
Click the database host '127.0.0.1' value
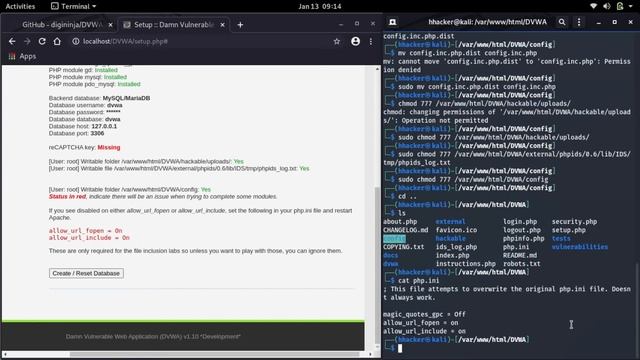pyautogui.click(x=104, y=126)
